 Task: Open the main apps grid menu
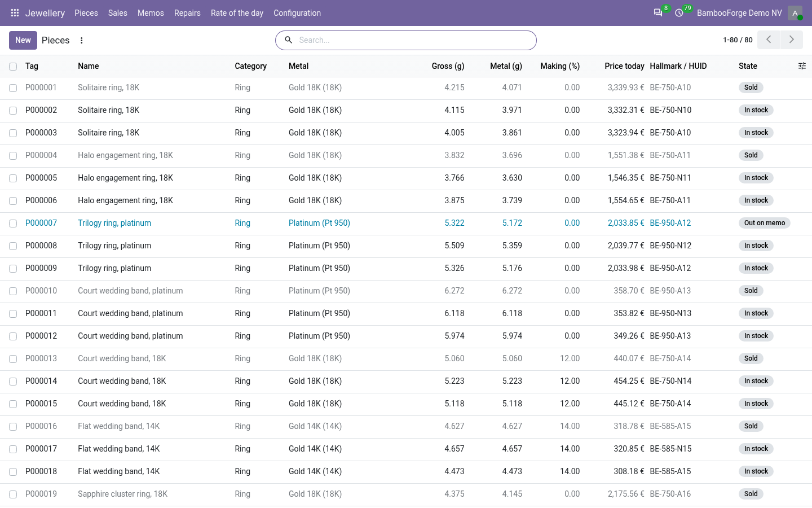coord(15,12)
